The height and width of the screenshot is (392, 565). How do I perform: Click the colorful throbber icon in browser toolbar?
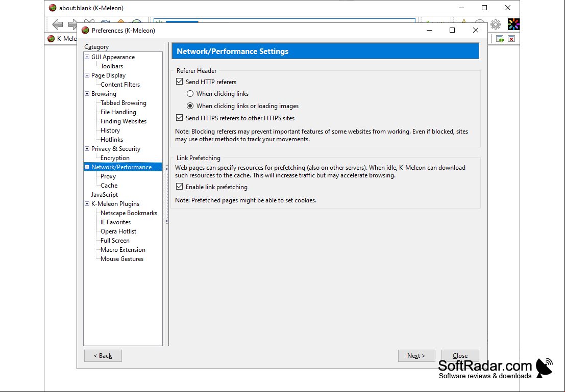click(513, 24)
